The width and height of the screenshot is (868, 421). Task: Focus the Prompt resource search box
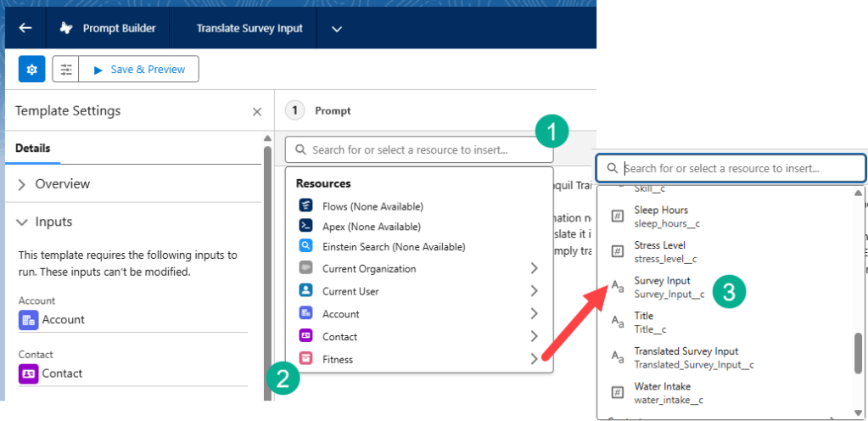(419, 150)
